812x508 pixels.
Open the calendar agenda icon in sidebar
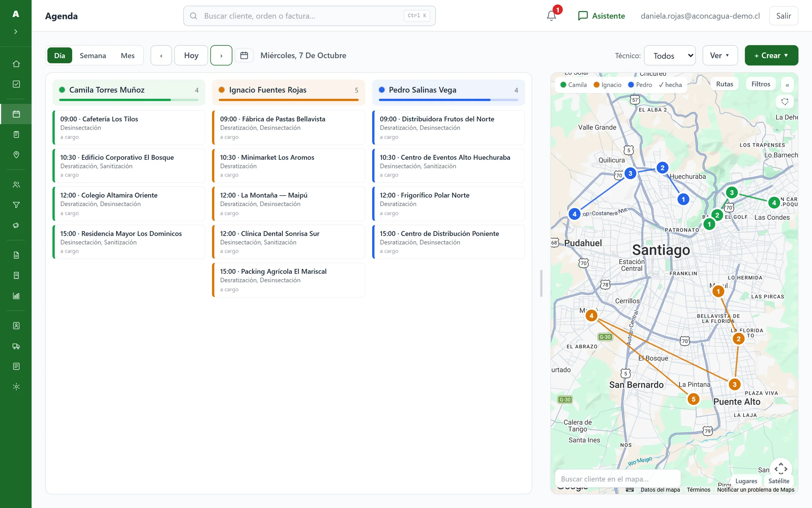[x=16, y=114]
